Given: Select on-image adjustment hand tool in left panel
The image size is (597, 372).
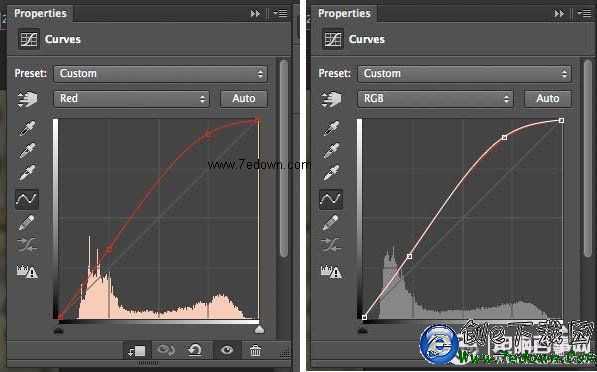Looking at the screenshot, I should (x=27, y=99).
